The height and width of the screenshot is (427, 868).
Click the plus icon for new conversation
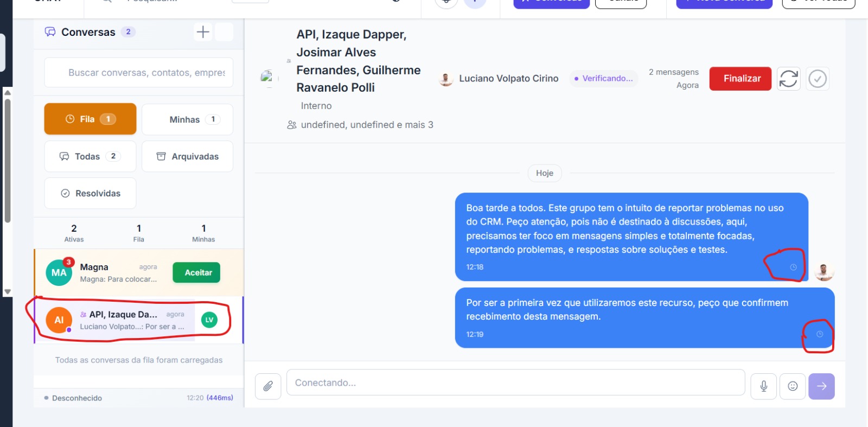[203, 32]
